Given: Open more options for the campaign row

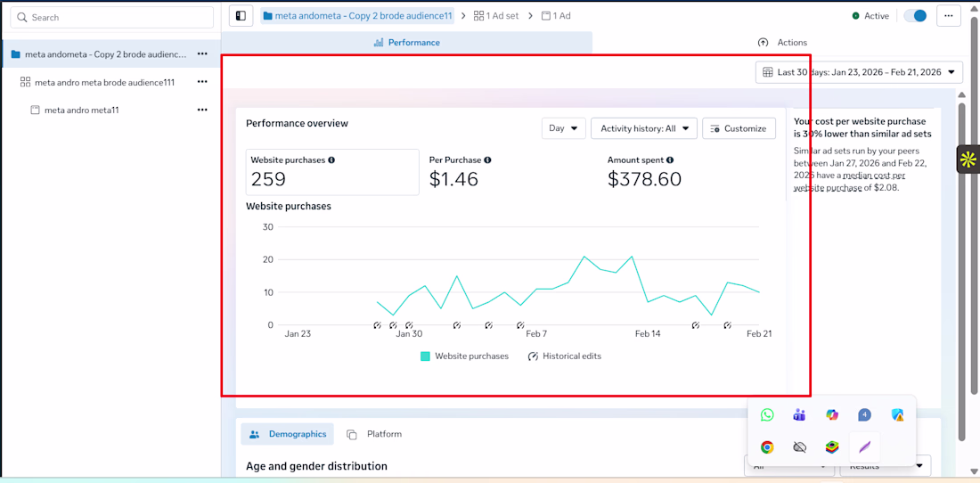Looking at the screenshot, I should pos(202,54).
